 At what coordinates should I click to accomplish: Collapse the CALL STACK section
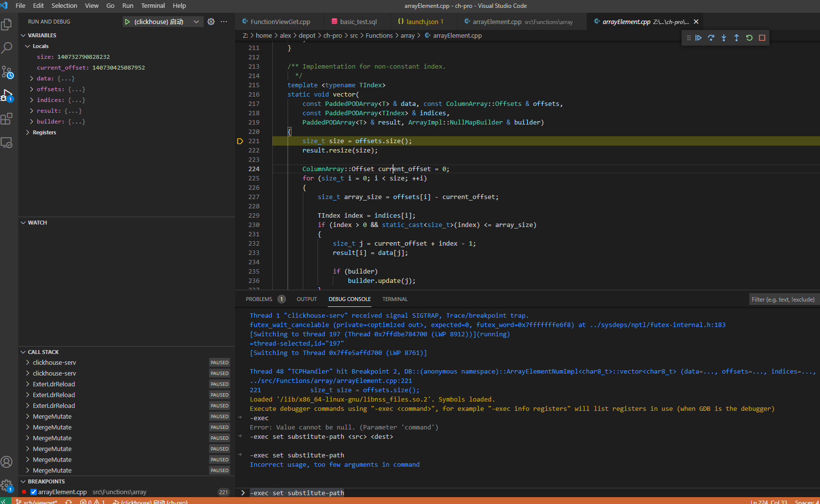tap(23, 352)
